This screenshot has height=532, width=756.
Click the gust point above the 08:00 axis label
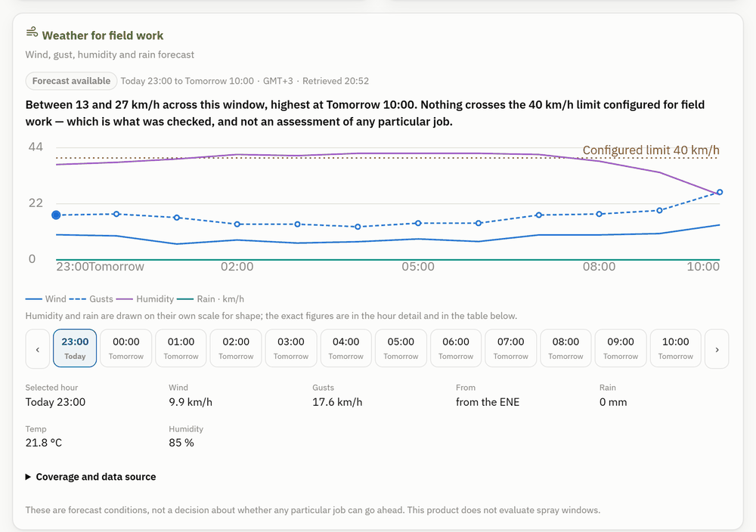tap(600, 214)
